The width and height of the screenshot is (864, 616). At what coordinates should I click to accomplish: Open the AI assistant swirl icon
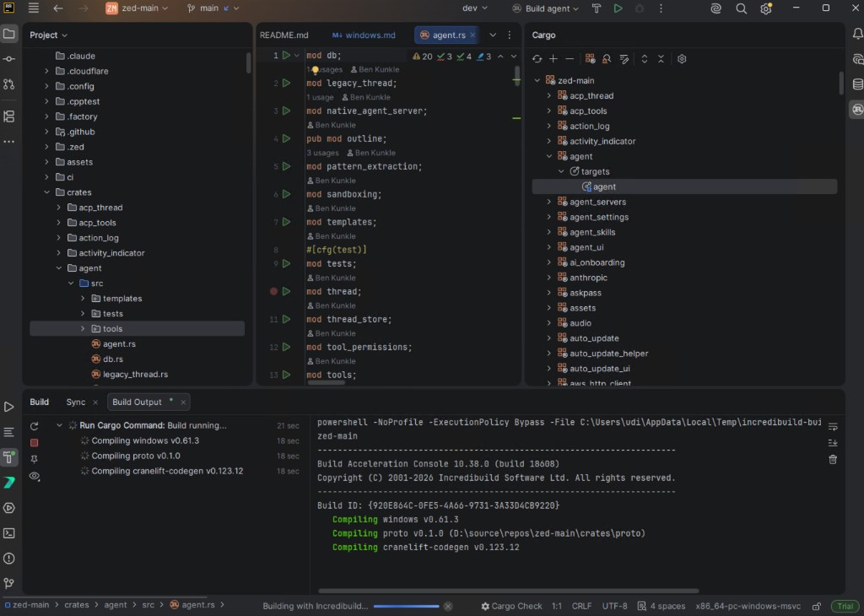click(715, 8)
